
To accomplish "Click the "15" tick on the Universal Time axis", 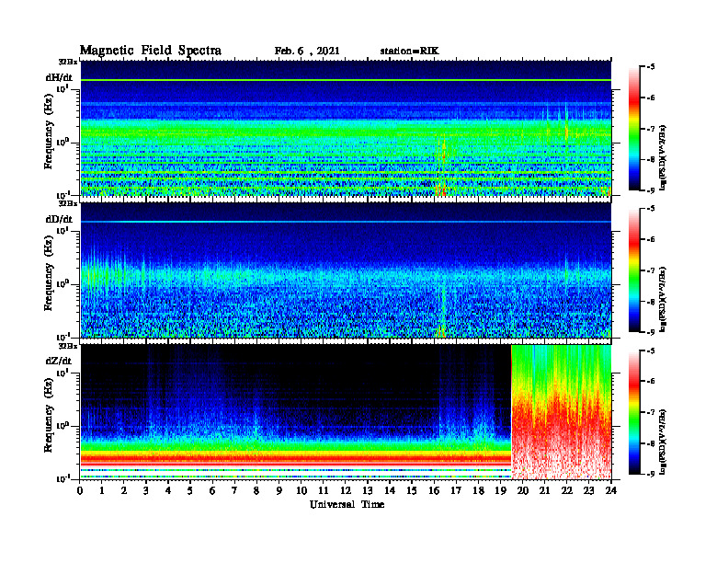I will pos(412,490).
